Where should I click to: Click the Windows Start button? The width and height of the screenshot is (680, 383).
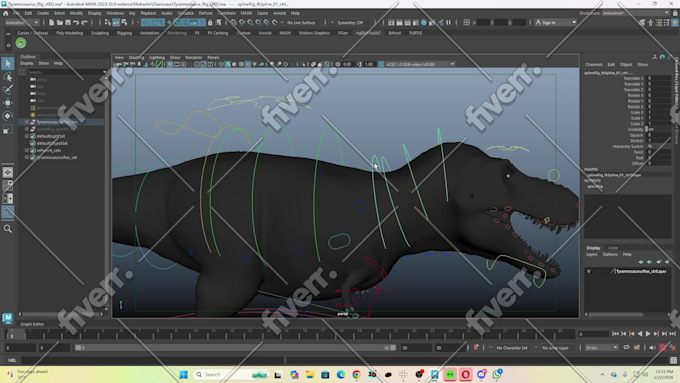tap(183, 374)
